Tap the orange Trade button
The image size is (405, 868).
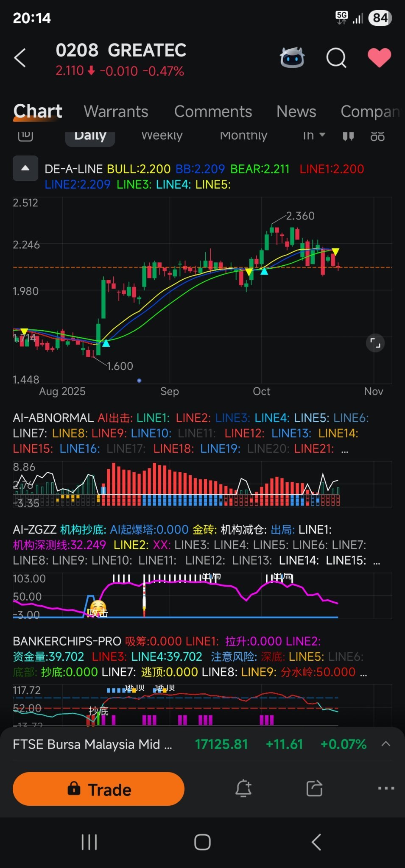click(x=98, y=789)
